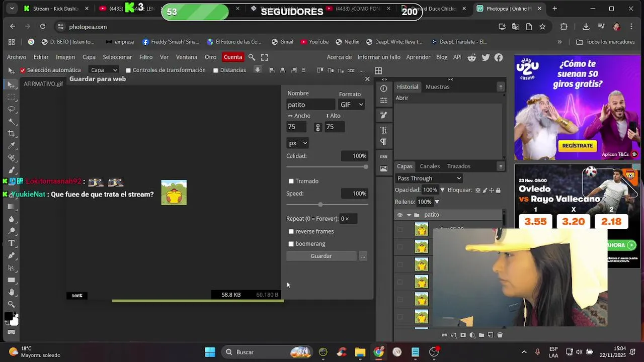644x362 pixels.
Task: Open the Paragraph panel icon
Action: tap(384, 142)
